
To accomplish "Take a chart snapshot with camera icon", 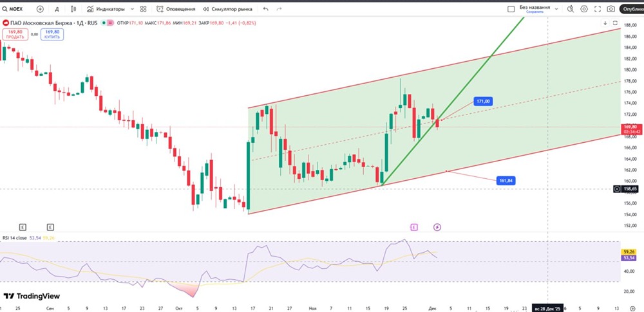I will coord(611,8).
